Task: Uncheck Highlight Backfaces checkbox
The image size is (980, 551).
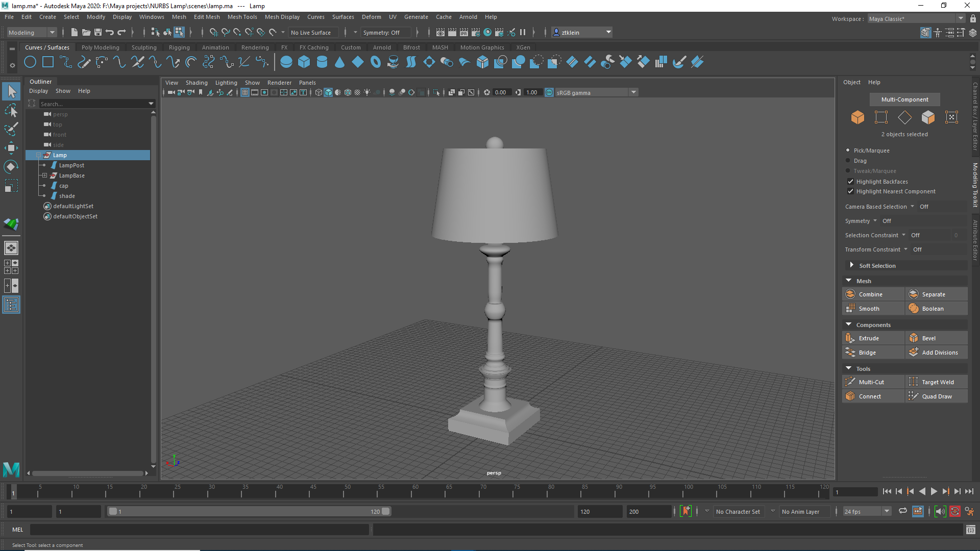Action: tap(850, 182)
